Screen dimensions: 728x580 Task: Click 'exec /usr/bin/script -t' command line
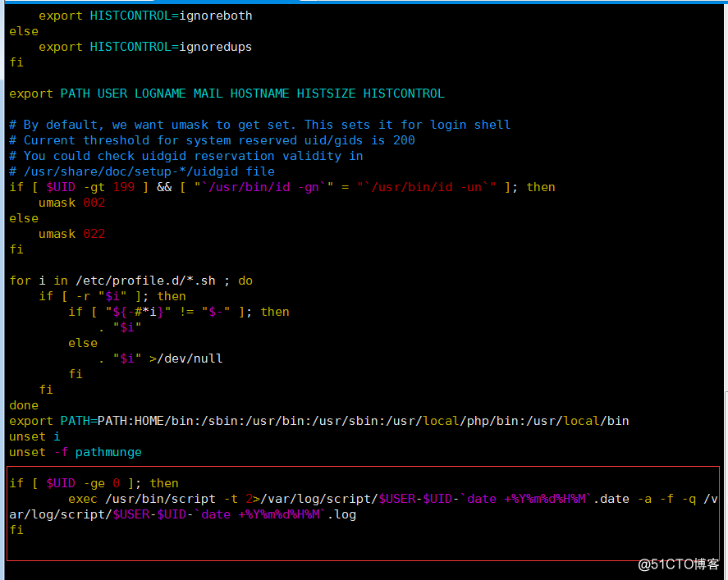[393, 499]
